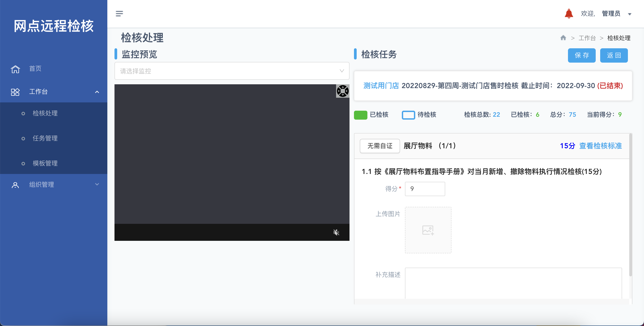
Task: Click the 保存 button
Action: (581, 55)
